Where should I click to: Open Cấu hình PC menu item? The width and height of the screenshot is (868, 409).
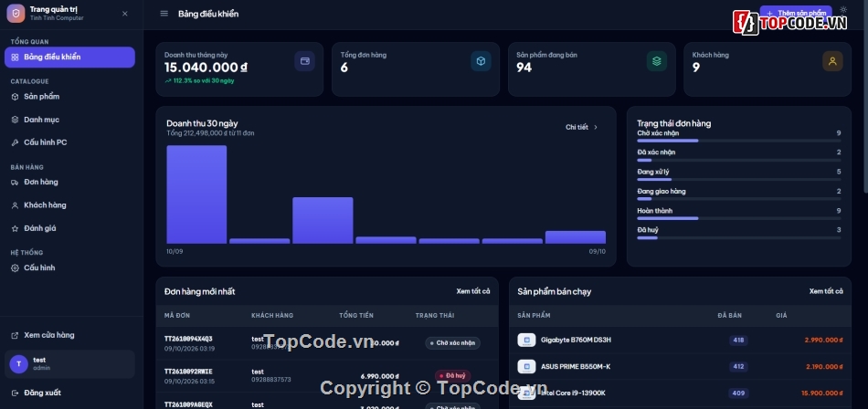tap(69, 142)
